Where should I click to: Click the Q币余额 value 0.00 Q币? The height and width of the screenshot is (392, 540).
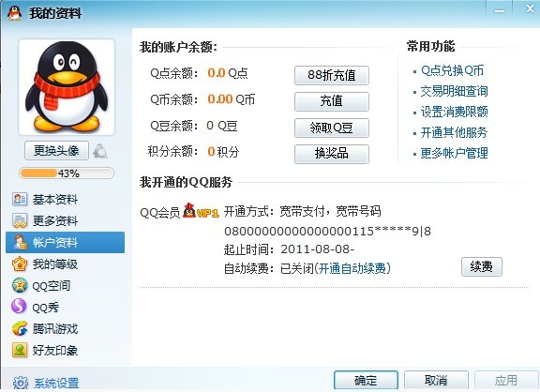point(231,99)
